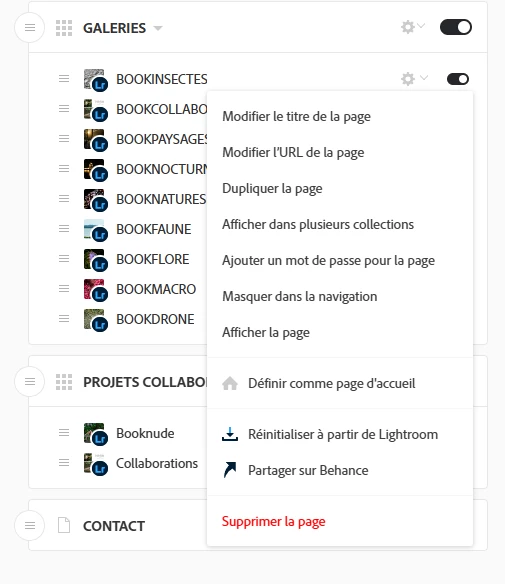Select Dupliquer la page menu entry
The height and width of the screenshot is (584, 505).
272,188
